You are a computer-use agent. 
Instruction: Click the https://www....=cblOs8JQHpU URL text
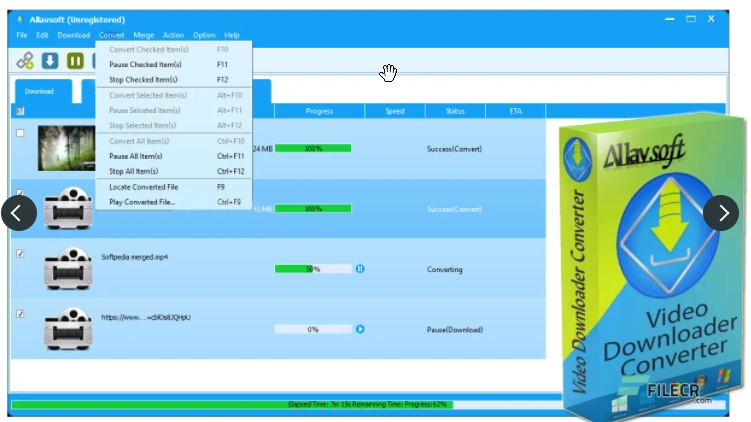pos(146,317)
